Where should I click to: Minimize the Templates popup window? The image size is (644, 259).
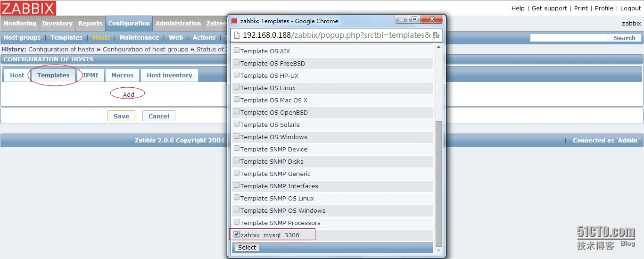click(x=402, y=19)
